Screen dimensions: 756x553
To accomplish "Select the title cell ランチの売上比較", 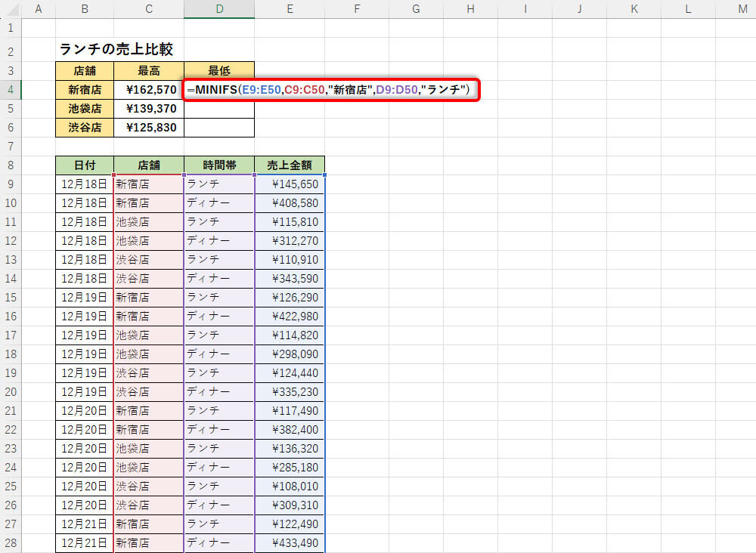I will [116, 50].
